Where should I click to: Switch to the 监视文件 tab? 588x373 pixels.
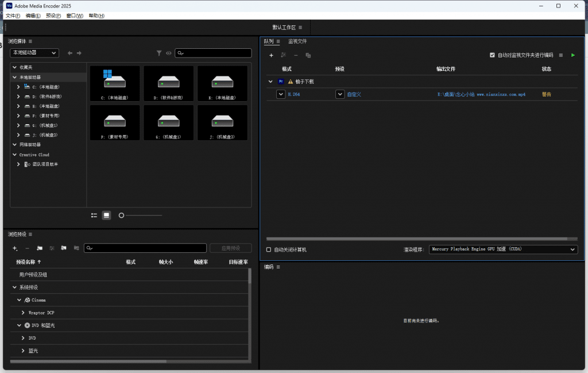[297, 41]
